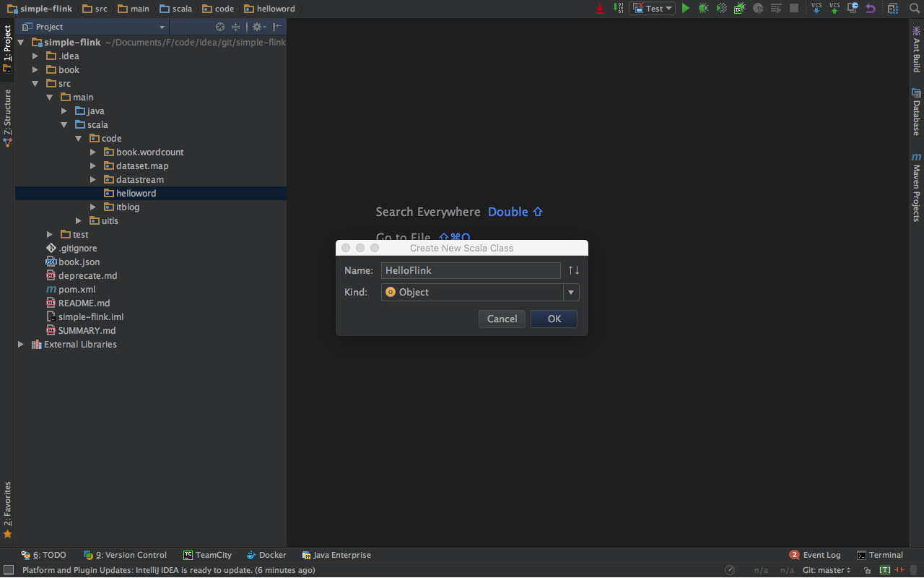This screenshot has width=924, height=578.
Task: Click the green Debug bug icon
Action: (703, 9)
